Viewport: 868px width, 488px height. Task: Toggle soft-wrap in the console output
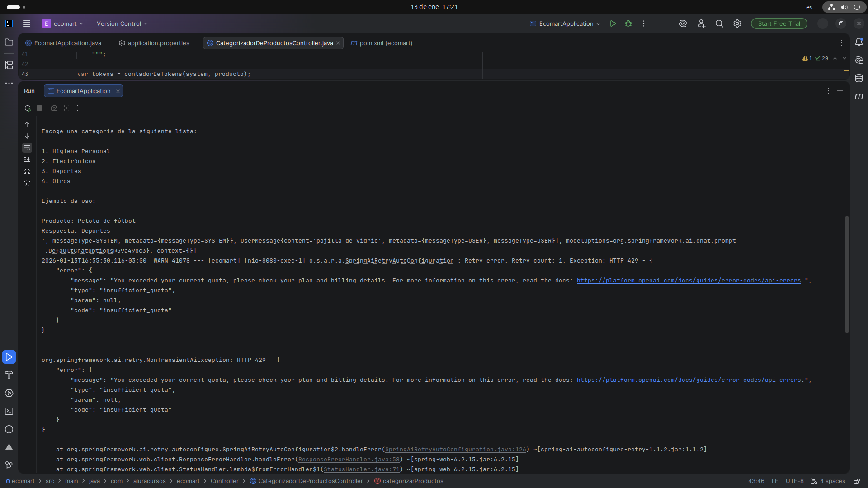pos(27,148)
